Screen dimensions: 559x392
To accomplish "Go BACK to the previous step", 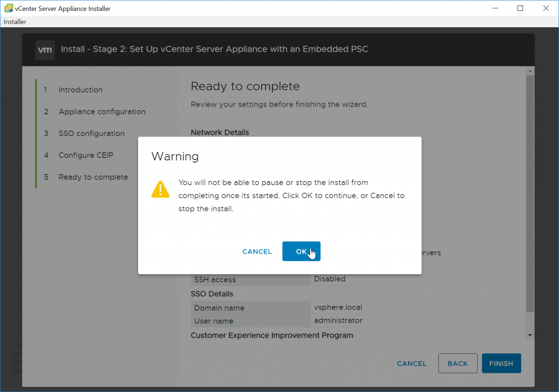I will coord(458,363).
